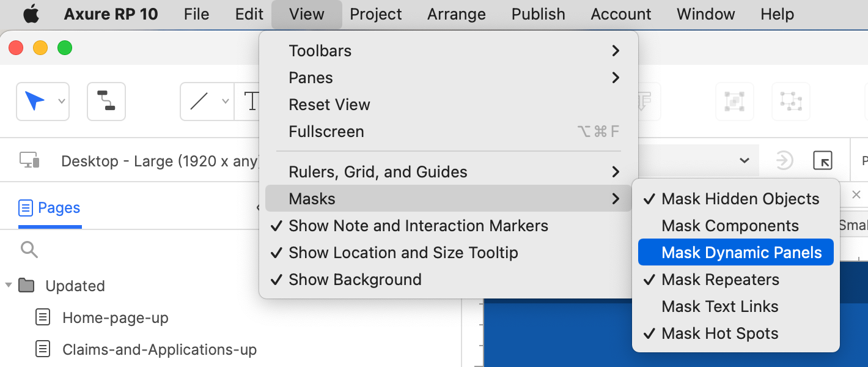This screenshot has height=367, width=868.
Task: Select the text tool
Action: pos(251,101)
